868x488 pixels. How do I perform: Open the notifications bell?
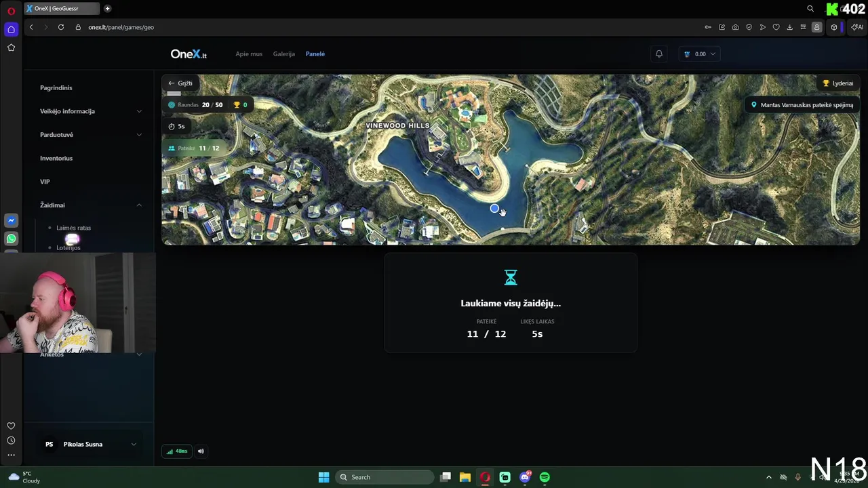coord(658,54)
